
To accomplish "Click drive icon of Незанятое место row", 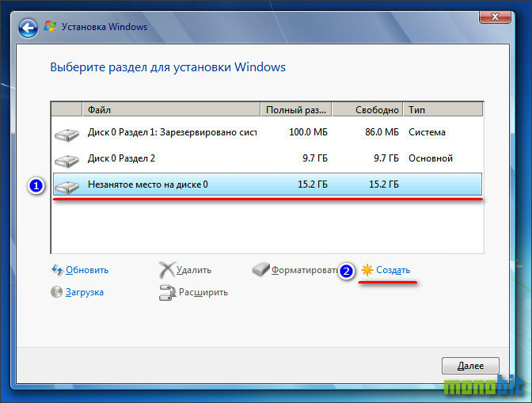I will 66,187.
